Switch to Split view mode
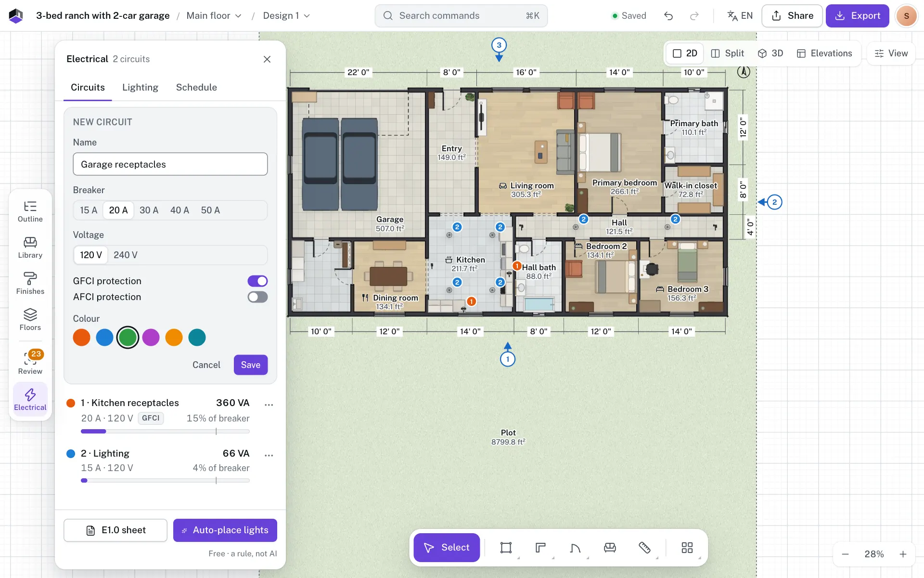The width and height of the screenshot is (924, 578). click(x=728, y=53)
